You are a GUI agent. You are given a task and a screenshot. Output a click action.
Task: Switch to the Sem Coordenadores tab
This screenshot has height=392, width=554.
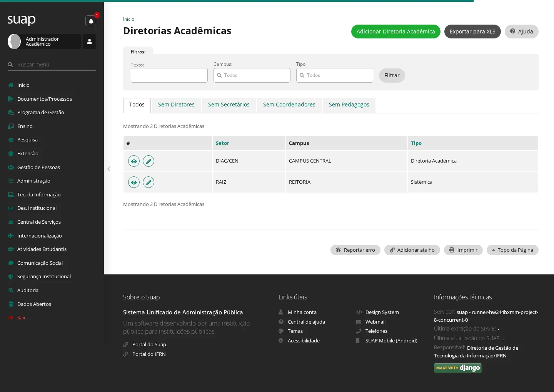(x=289, y=105)
